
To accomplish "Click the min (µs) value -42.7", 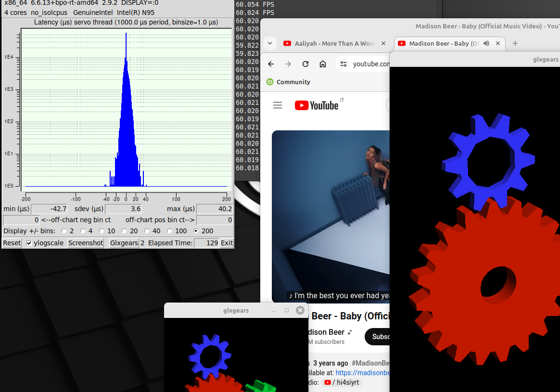I will [50, 209].
